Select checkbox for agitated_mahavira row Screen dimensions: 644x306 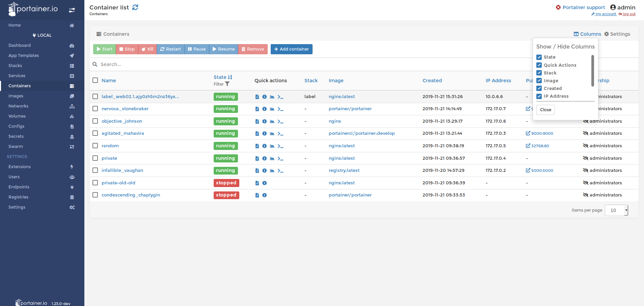95,133
